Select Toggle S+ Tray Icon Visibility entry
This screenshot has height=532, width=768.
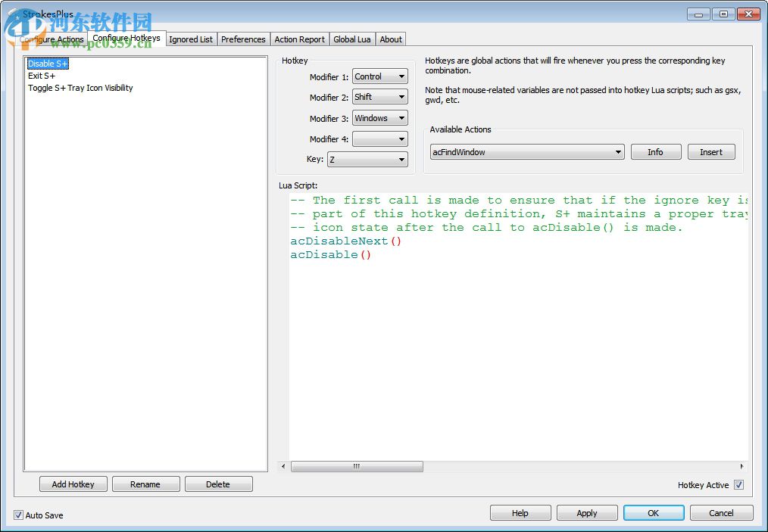tap(80, 88)
